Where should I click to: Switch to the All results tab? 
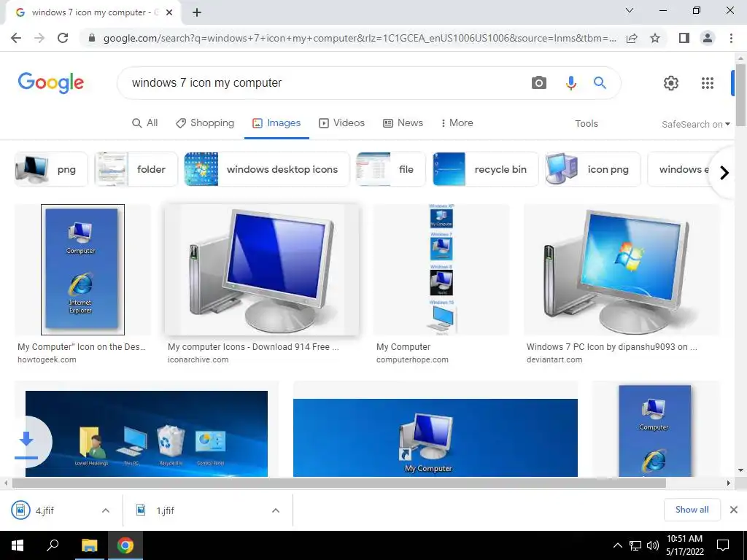[x=145, y=122]
